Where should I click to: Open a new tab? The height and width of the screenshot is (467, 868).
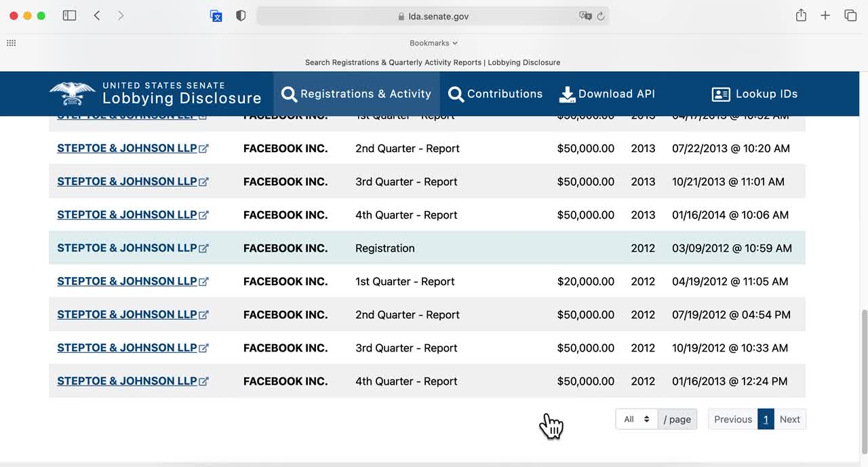[x=825, y=16]
